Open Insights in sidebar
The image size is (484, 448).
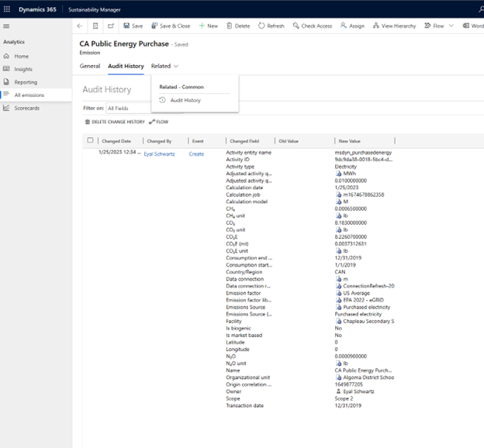point(23,69)
